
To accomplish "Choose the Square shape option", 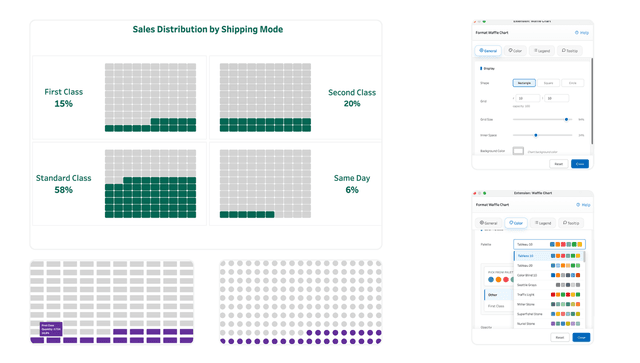I will (548, 83).
